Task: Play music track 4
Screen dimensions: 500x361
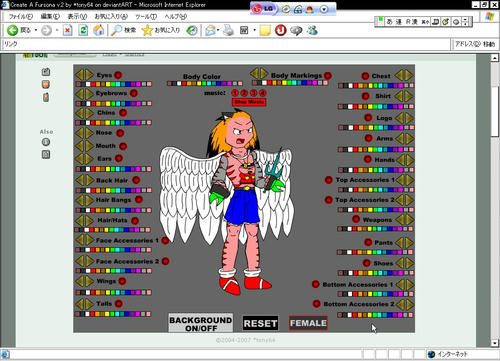Action: (x=263, y=93)
